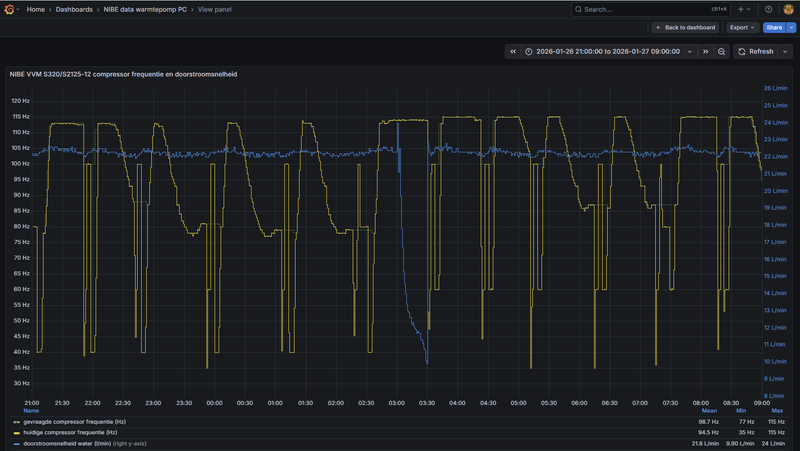The width and height of the screenshot is (800, 451).
Task: Change color of gevraagde compressor series swatch
Action: click(16, 422)
